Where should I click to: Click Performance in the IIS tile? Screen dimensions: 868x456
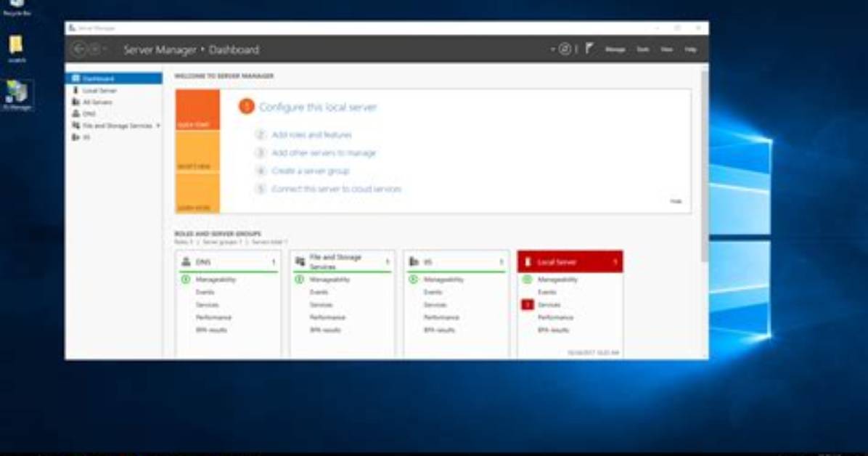click(x=442, y=317)
